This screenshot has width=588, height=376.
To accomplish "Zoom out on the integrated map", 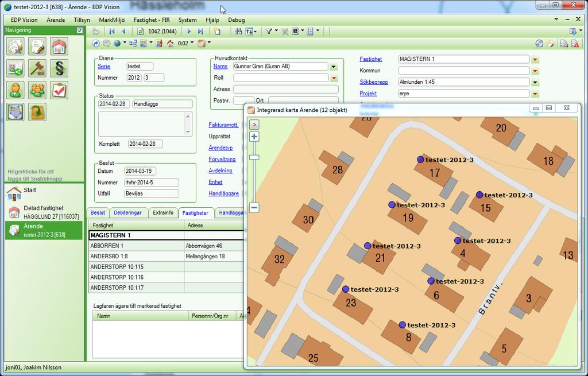I will pyautogui.click(x=254, y=207).
